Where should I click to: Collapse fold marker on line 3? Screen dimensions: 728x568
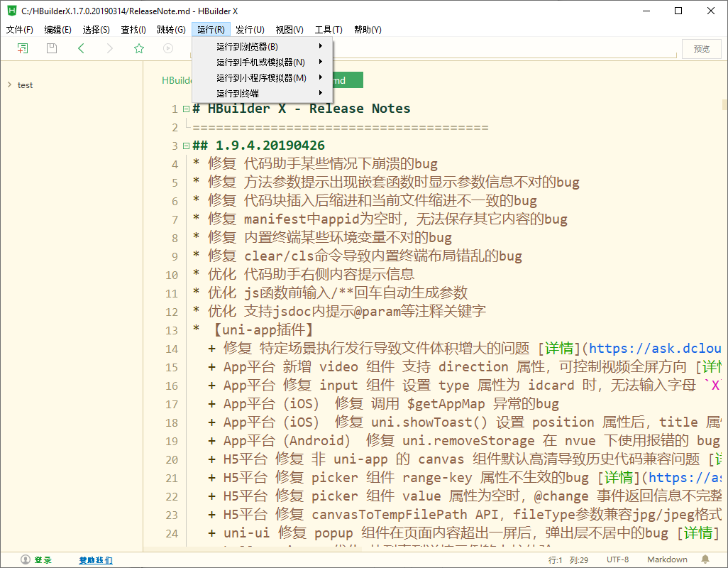click(x=186, y=146)
